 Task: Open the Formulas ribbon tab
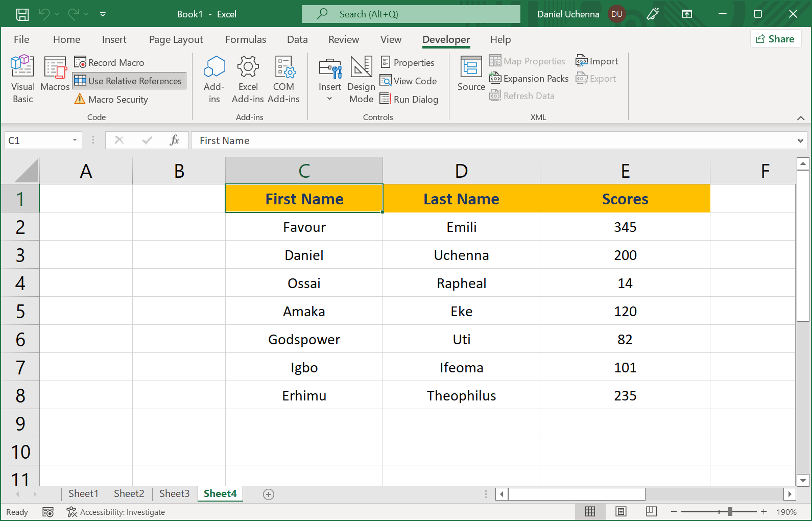point(246,39)
